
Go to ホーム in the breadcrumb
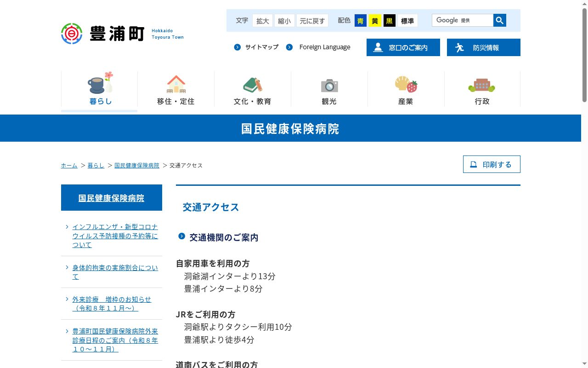(x=69, y=165)
